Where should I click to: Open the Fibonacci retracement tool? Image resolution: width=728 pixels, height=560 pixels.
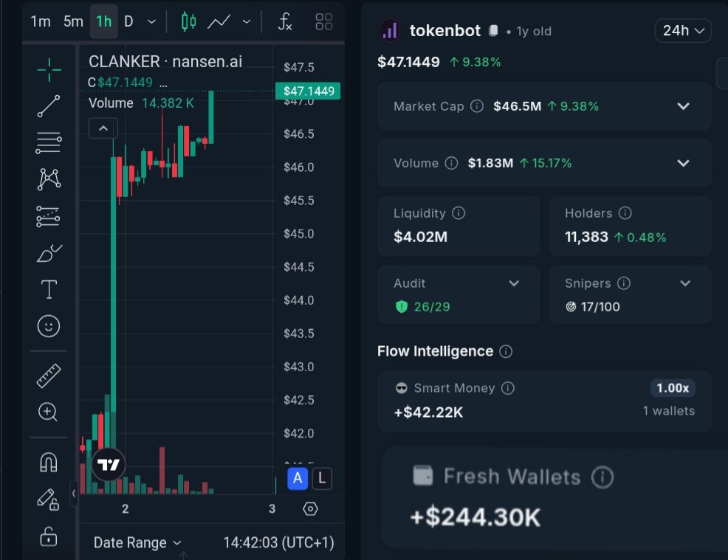(x=49, y=142)
